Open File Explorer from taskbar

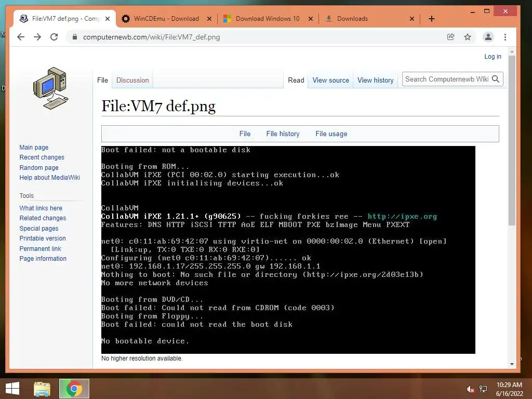[42, 389]
